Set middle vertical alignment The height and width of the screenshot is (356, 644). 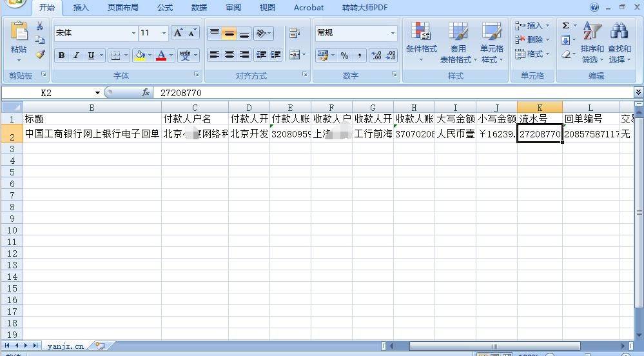[x=229, y=34]
